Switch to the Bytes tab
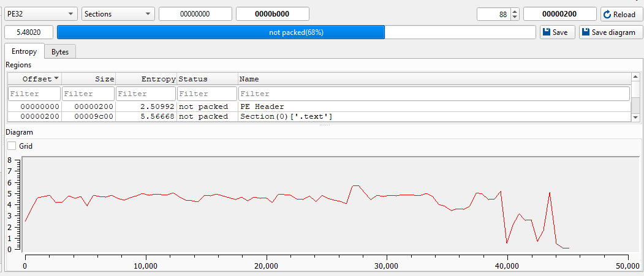 click(59, 52)
